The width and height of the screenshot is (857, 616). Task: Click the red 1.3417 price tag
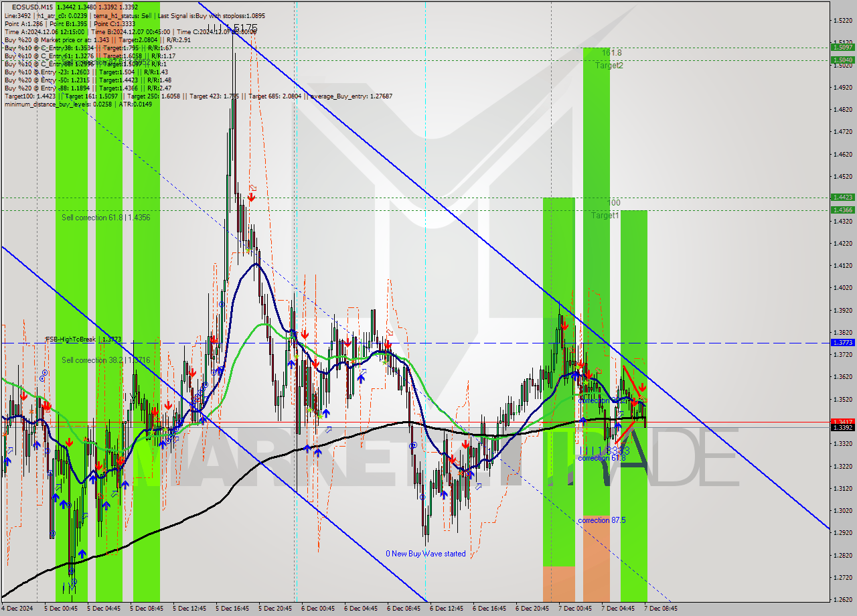click(x=842, y=422)
